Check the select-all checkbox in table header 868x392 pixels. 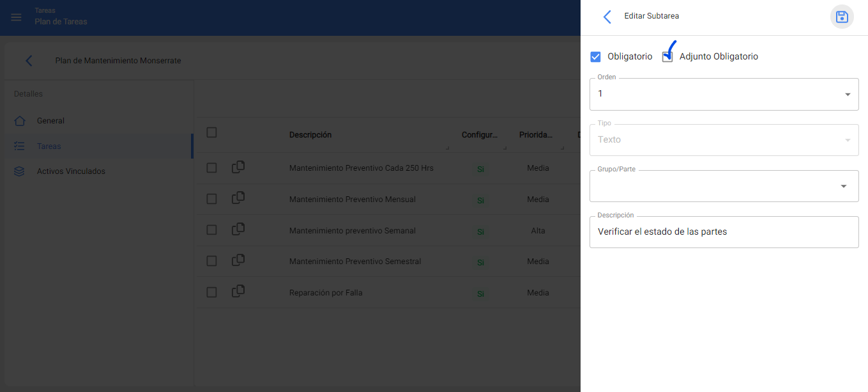[x=212, y=133]
